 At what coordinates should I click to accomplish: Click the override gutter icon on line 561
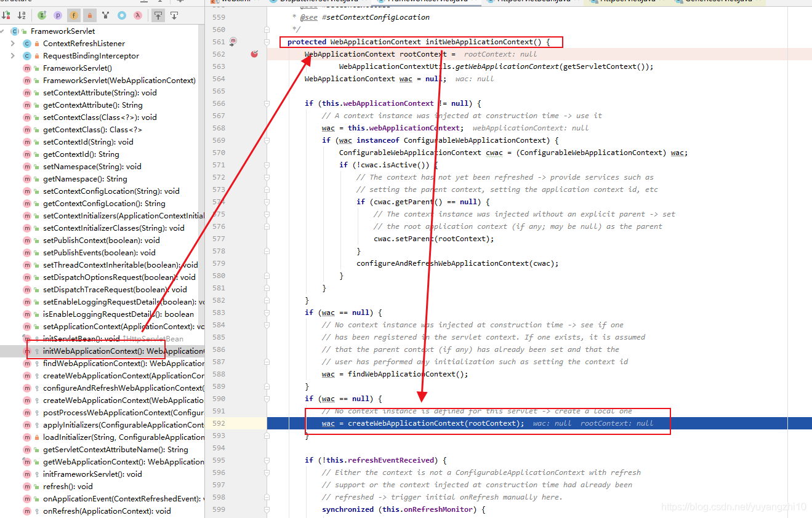(x=233, y=42)
